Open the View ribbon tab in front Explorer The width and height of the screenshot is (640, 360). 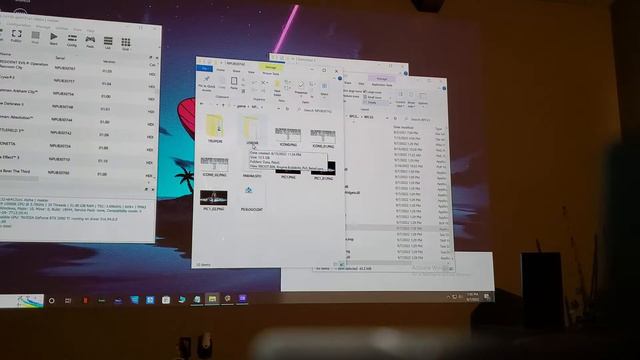click(251, 71)
